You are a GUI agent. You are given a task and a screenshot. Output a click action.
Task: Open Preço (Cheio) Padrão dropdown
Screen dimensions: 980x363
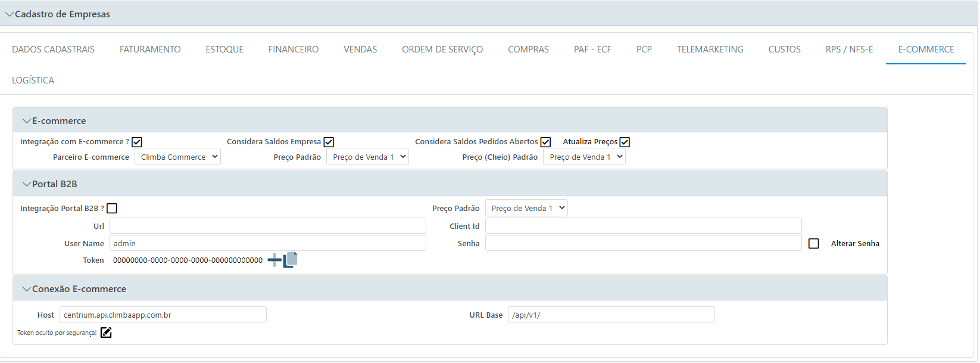584,157
